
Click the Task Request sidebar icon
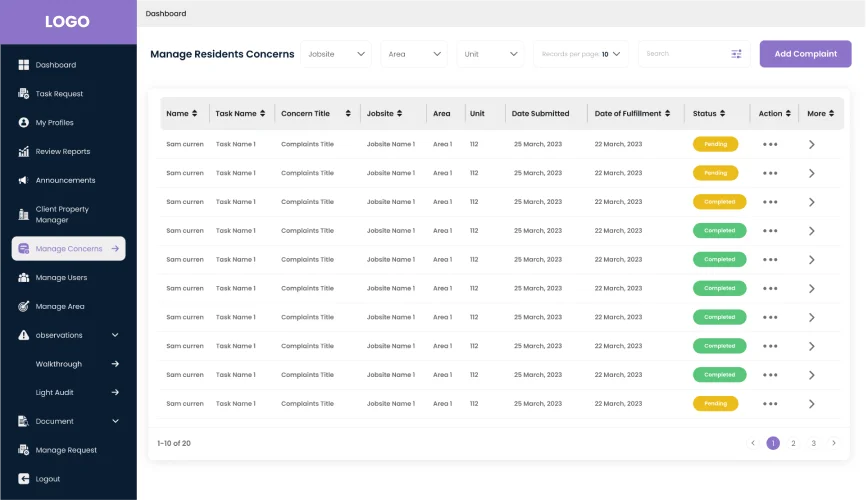pyautogui.click(x=23, y=94)
